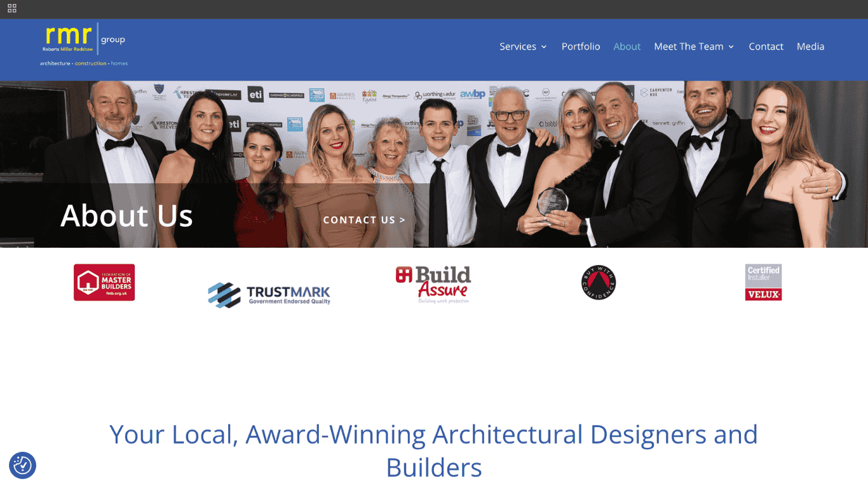
Task: Click the rmr group logo
Action: click(83, 44)
